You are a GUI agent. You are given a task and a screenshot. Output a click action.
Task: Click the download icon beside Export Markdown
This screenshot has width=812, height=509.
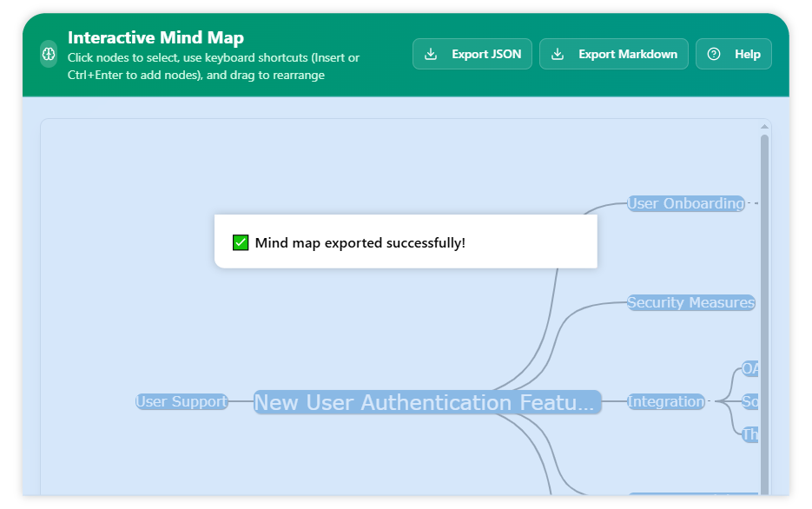pos(558,54)
